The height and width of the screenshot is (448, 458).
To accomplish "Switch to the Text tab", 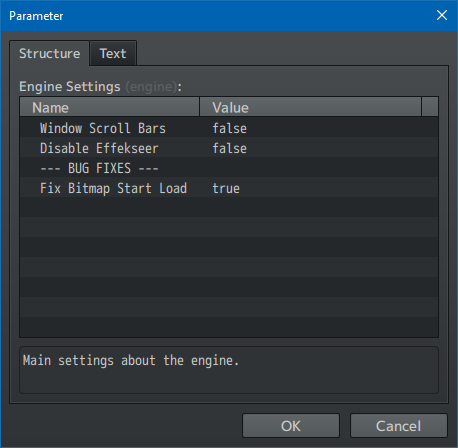I will [x=113, y=53].
